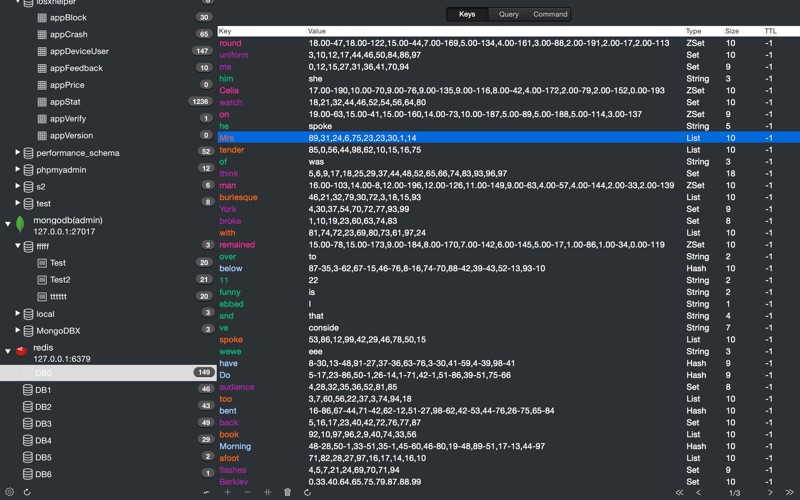Image resolution: width=800 pixels, height=500 pixels.
Task: Switch to the Keys tab
Action: 467,14
